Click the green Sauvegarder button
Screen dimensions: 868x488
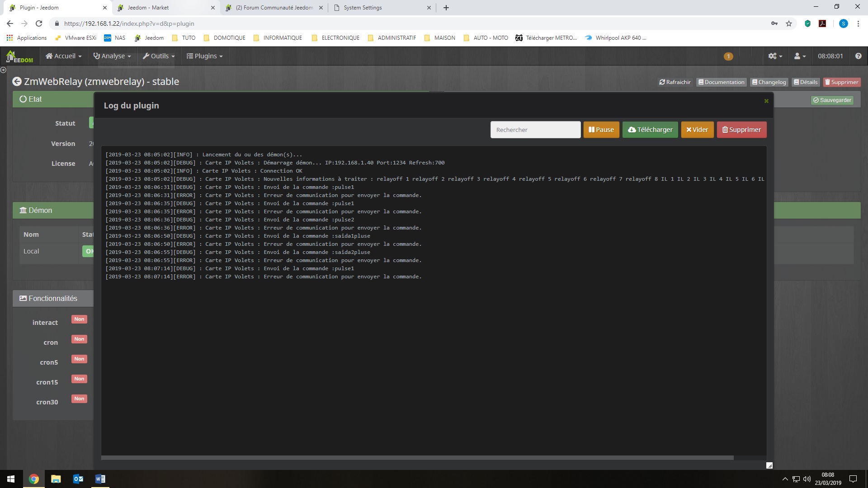tap(832, 100)
